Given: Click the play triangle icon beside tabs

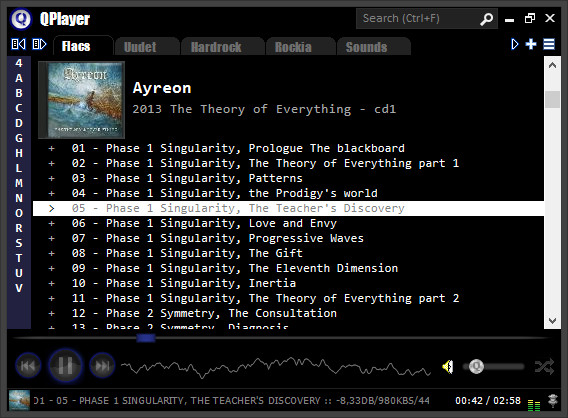Looking at the screenshot, I should (x=514, y=44).
